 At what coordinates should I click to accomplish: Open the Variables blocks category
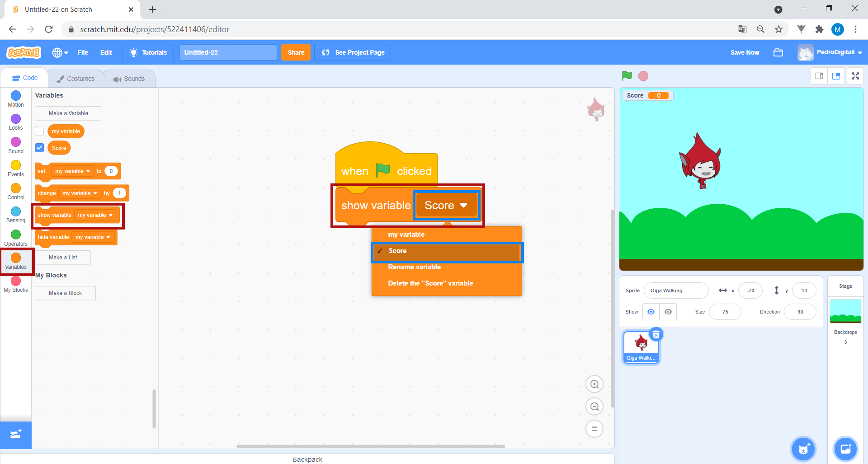pos(16,261)
